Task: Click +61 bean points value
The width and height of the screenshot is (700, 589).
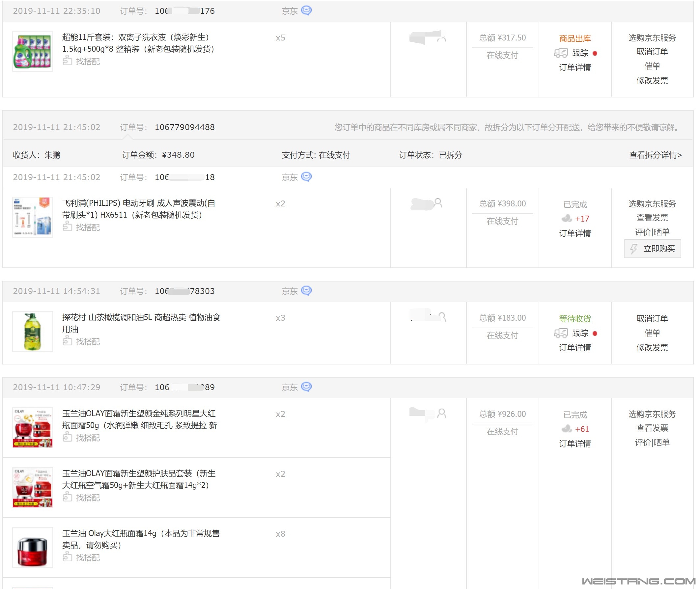Action: [x=582, y=429]
